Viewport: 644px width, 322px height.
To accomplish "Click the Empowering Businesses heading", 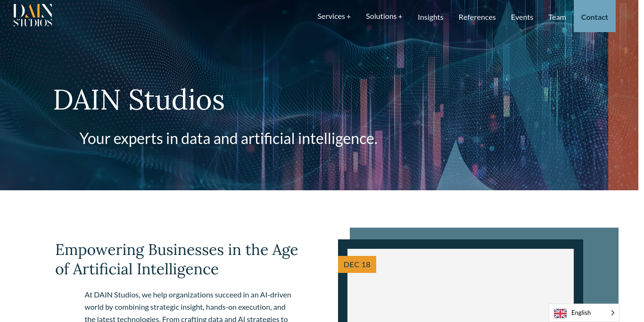I will pyautogui.click(x=176, y=259).
